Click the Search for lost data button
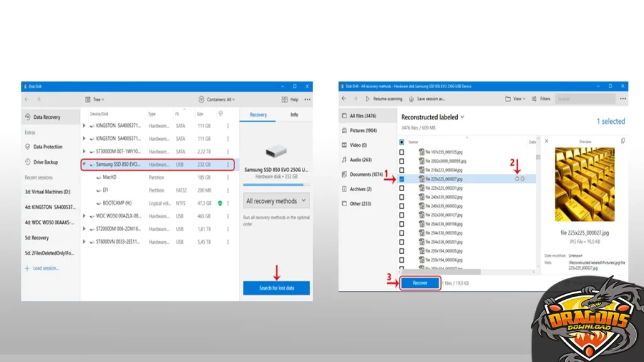Screen dimensions: 644x362 (277, 288)
